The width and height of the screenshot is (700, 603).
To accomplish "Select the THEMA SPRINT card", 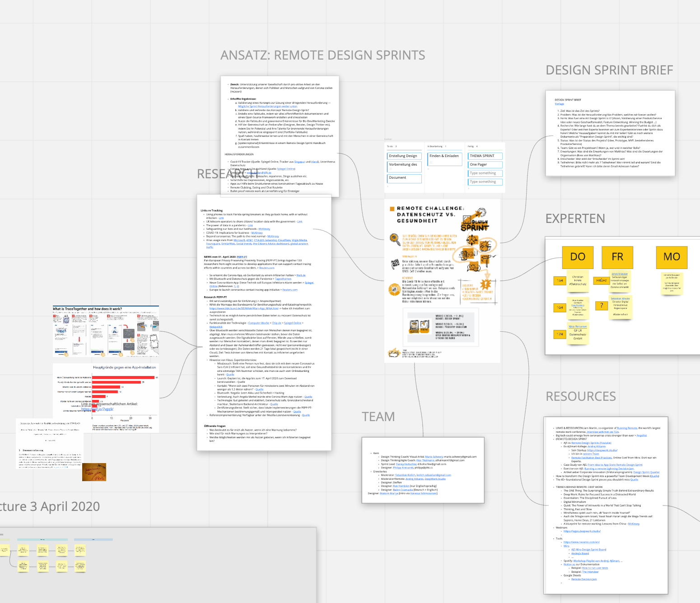I will tap(485, 156).
